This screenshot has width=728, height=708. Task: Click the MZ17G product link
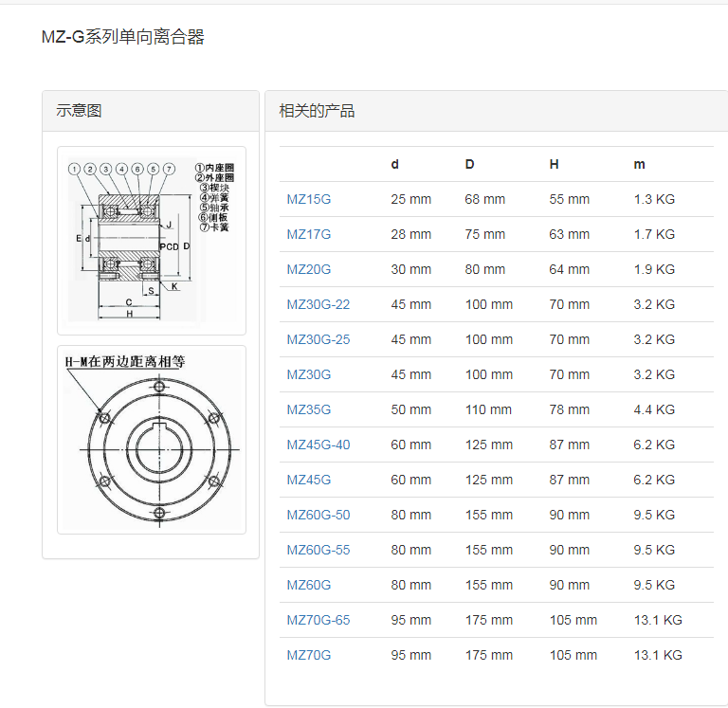[308, 234]
